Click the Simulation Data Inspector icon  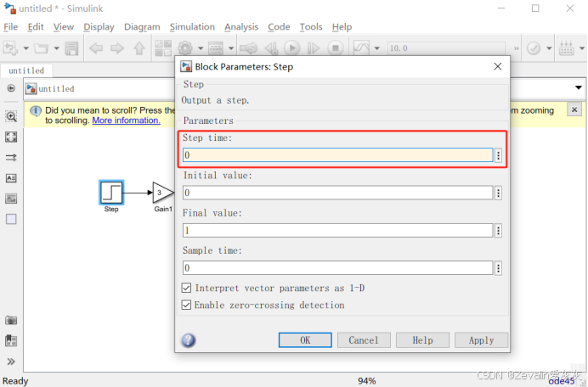coord(361,48)
